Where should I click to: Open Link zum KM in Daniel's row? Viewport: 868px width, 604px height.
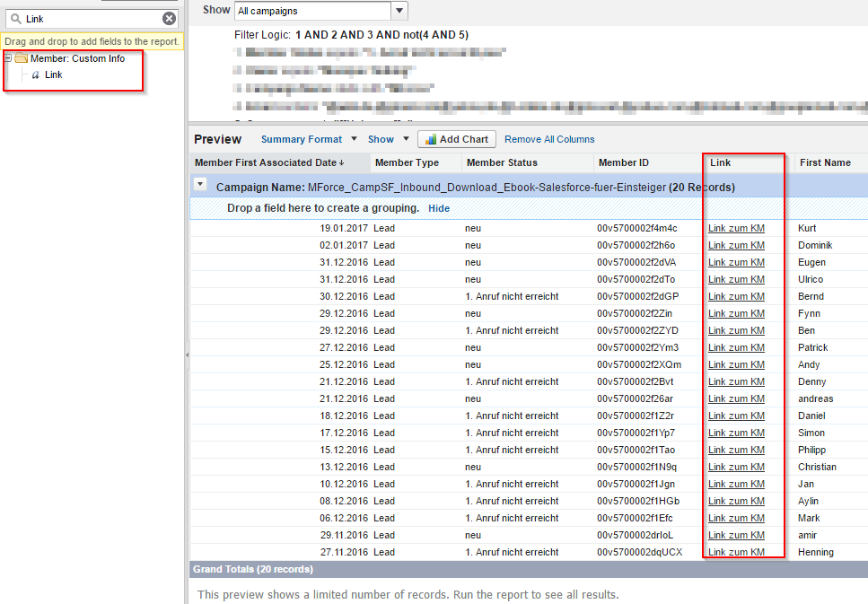point(736,416)
